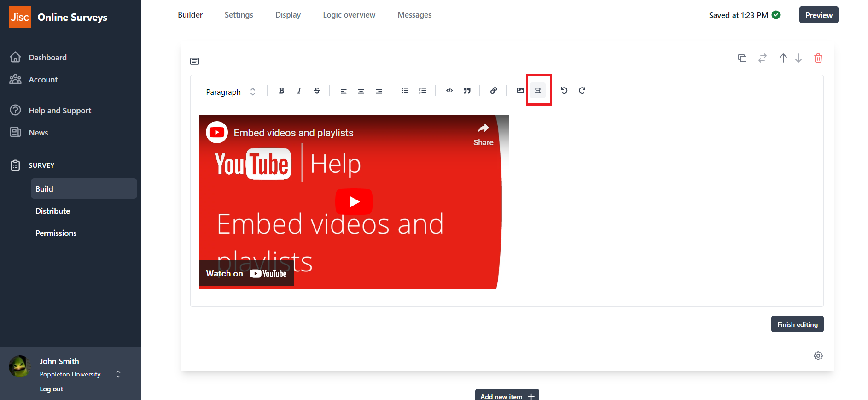868x400 pixels.
Task: Open item settings gear icon
Action: tap(818, 356)
